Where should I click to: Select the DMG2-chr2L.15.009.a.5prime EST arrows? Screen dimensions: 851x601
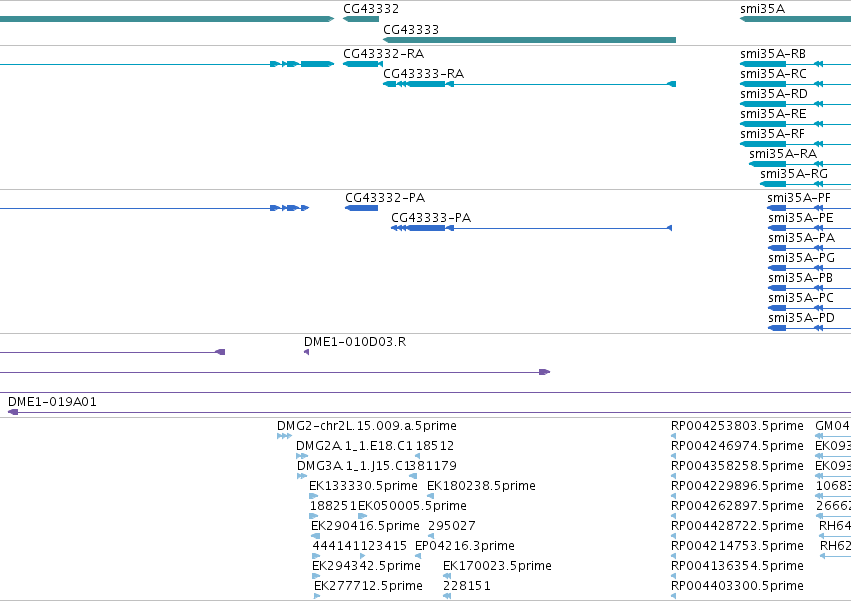284,436
